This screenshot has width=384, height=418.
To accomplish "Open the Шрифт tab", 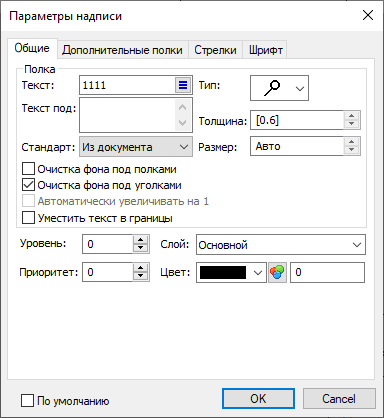I will (266, 50).
